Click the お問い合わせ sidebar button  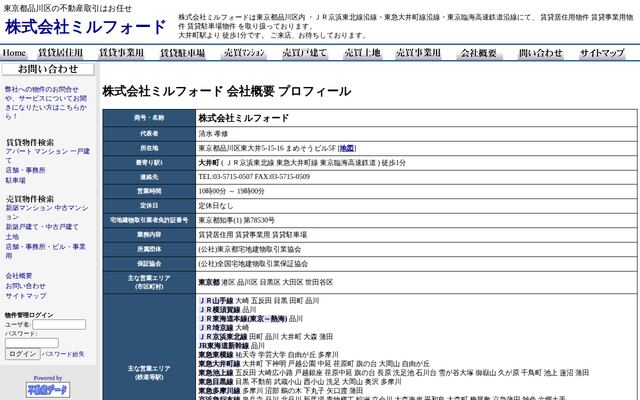pos(48,69)
